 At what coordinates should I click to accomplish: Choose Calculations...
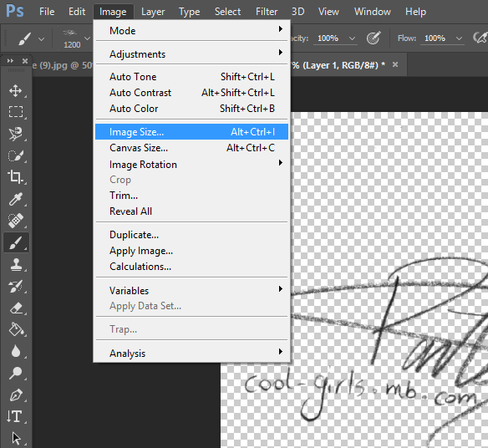(x=191, y=266)
